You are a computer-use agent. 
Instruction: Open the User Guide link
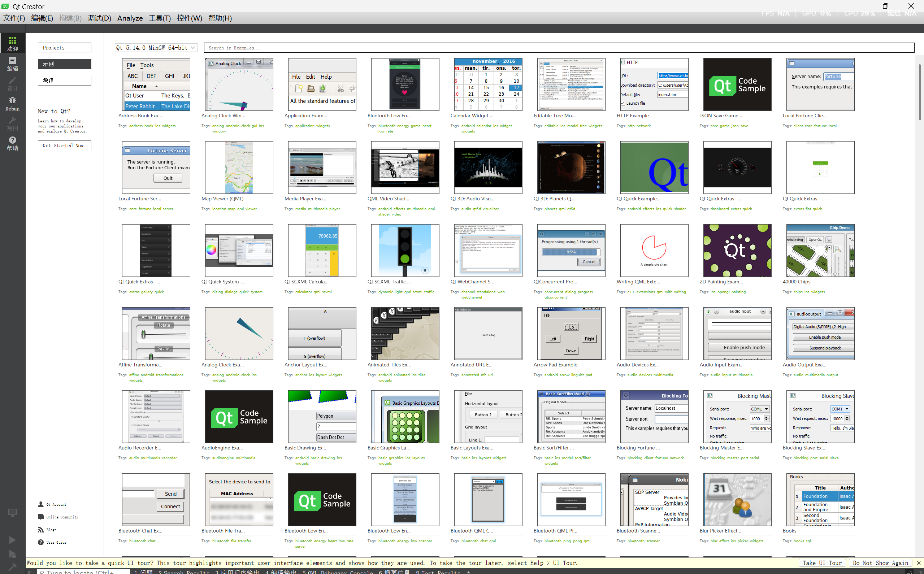pyautogui.click(x=56, y=543)
